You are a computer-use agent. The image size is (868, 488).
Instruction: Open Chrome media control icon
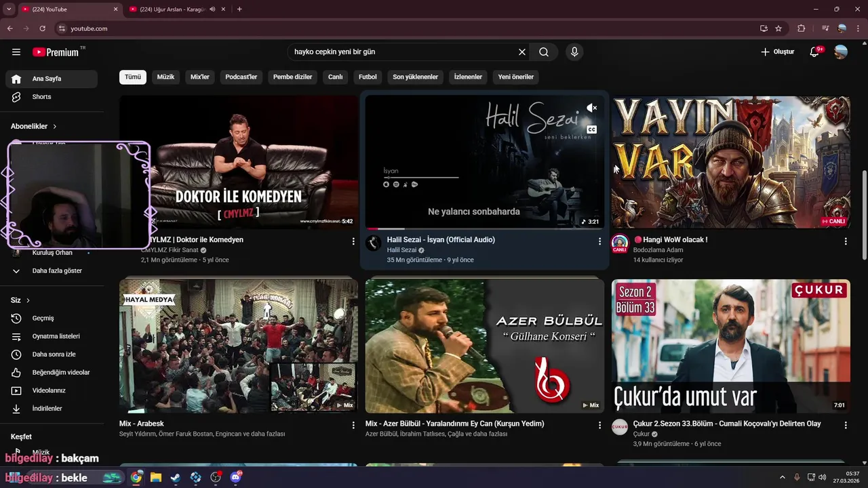[x=825, y=28]
